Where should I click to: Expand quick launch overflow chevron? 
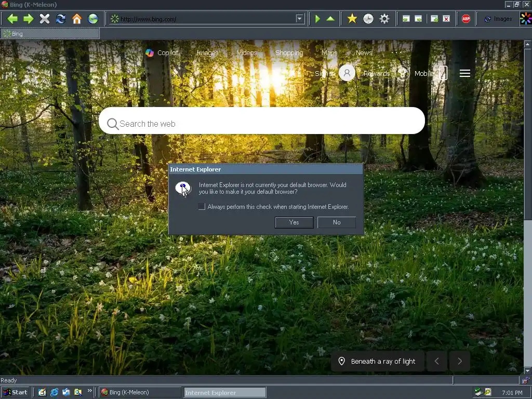[89, 391]
